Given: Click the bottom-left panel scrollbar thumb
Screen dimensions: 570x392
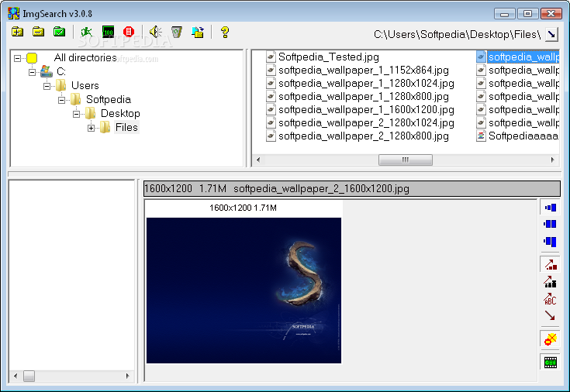Looking at the screenshot, I should click(x=29, y=376).
